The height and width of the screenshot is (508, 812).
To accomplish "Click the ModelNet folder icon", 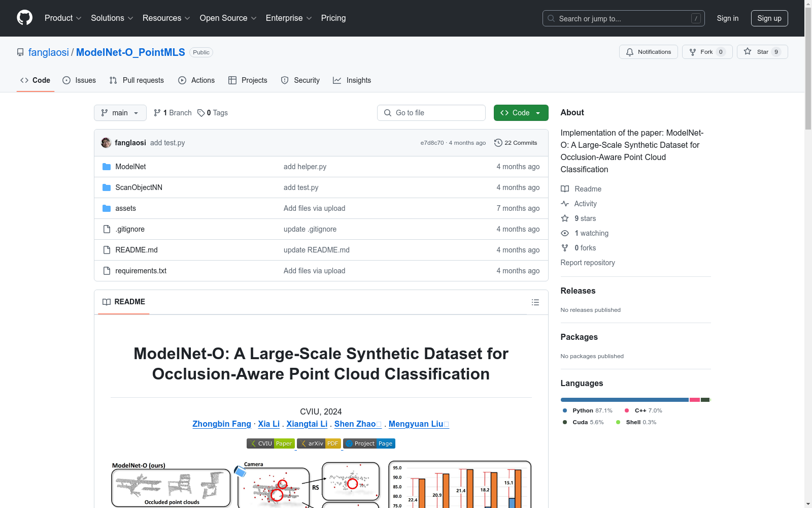I will point(107,167).
